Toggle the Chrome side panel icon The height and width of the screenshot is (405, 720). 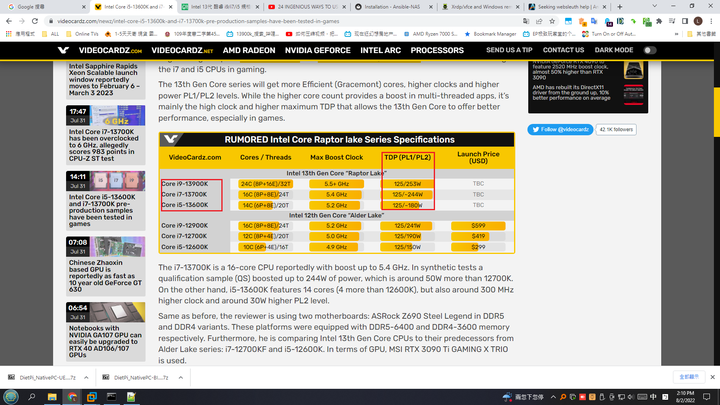(685, 21)
